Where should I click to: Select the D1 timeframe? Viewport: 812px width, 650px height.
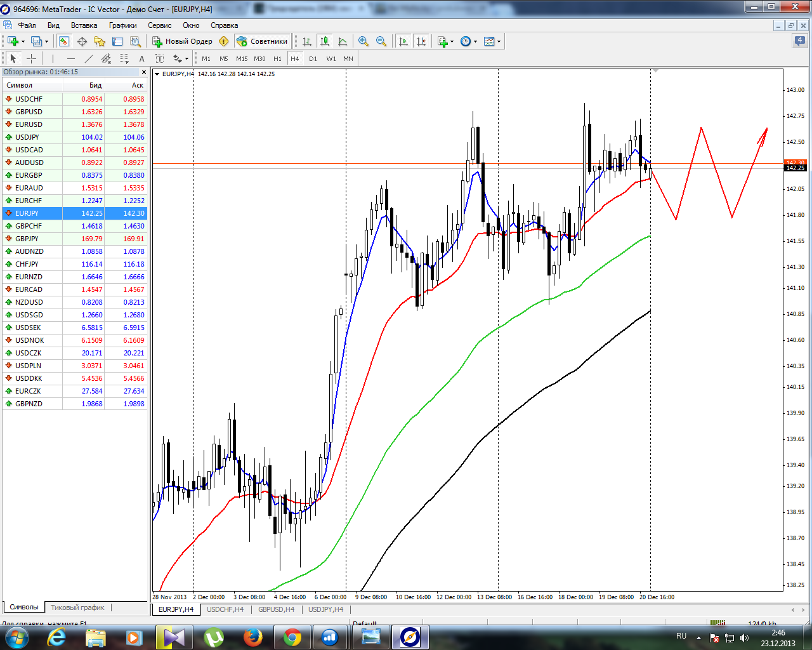coord(313,58)
